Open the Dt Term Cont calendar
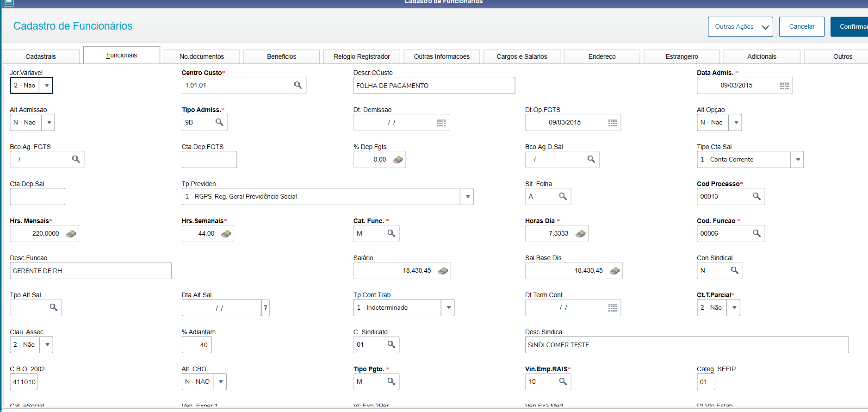The width and height of the screenshot is (868, 412). pos(613,308)
